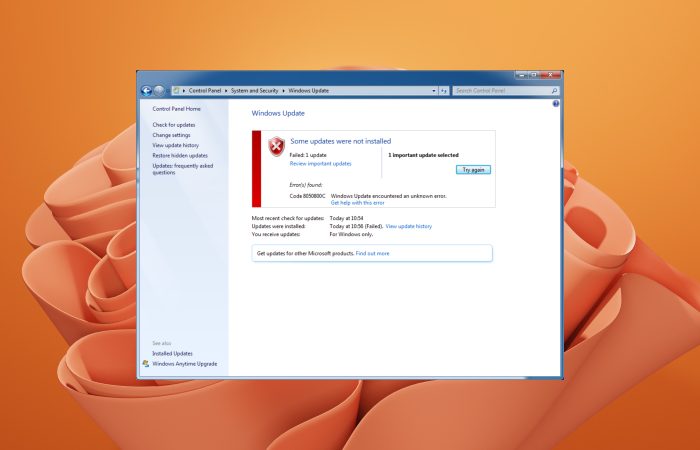Click the red error shield icon

[276, 146]
